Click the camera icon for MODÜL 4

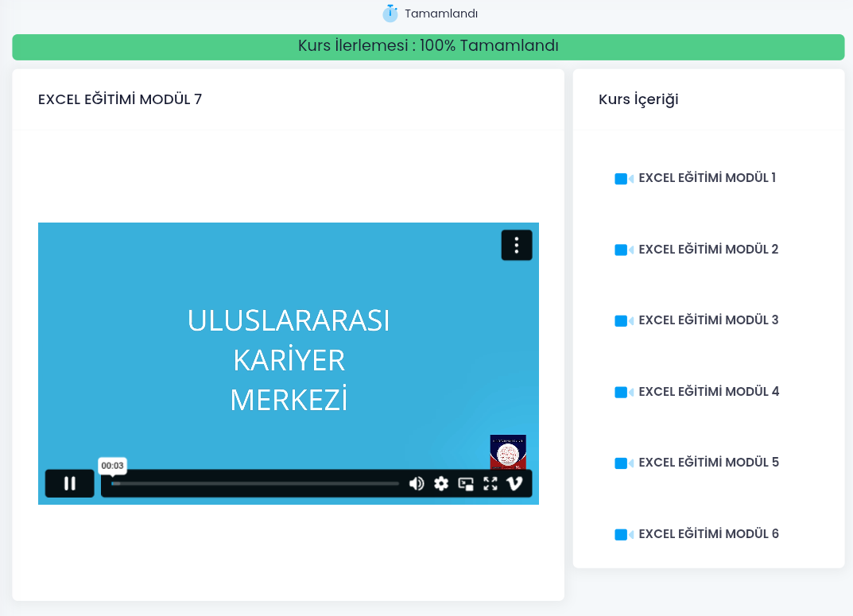pyautogui.click(x=624, y=392)
